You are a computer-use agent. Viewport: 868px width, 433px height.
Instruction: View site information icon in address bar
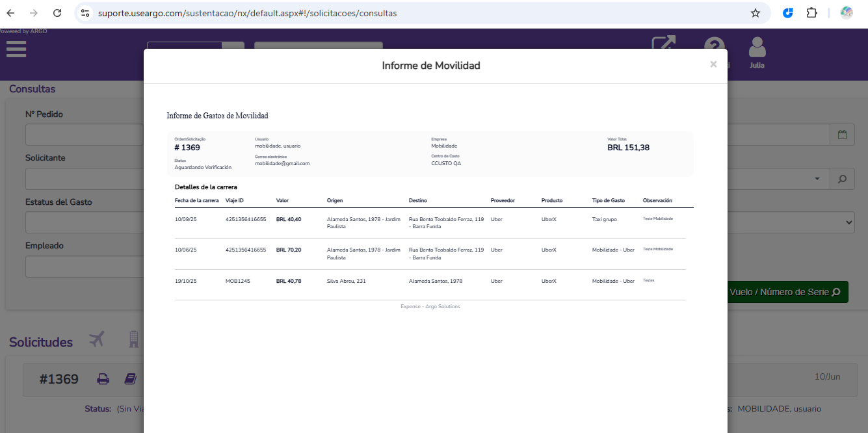point(85,13)
